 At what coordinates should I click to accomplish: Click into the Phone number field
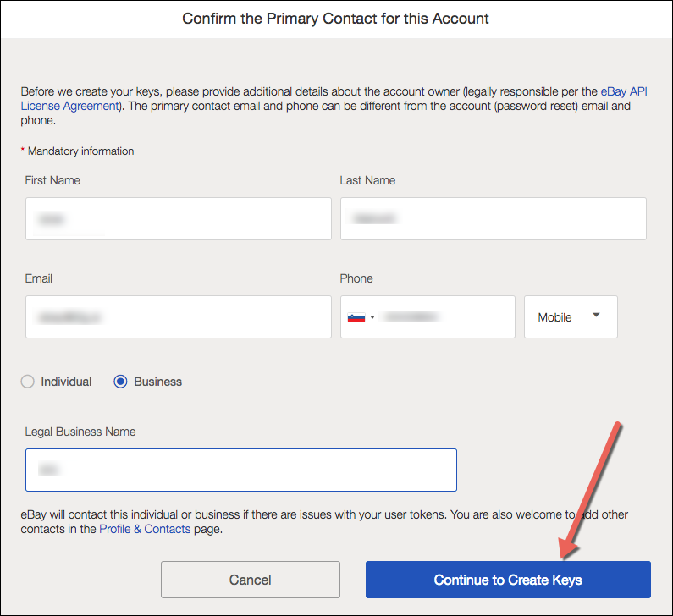[444, 317]
